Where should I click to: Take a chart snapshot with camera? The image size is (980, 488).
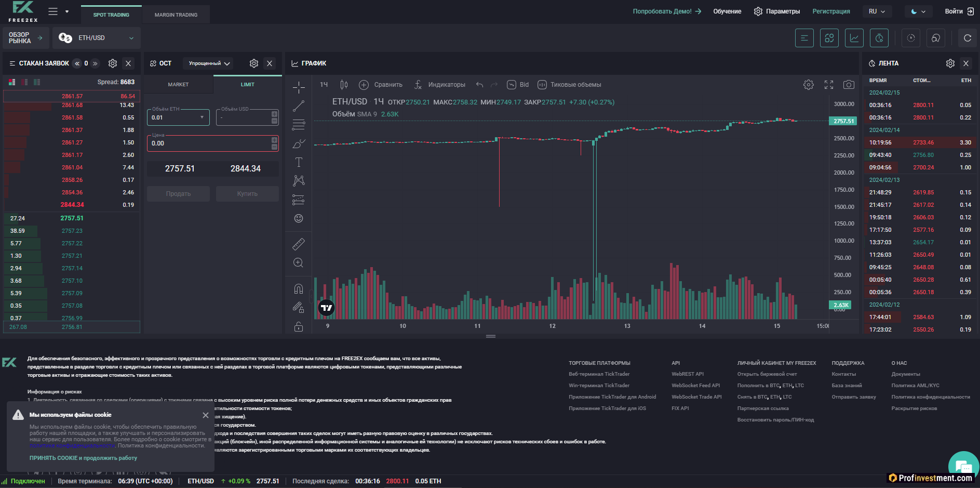point(849,85)
